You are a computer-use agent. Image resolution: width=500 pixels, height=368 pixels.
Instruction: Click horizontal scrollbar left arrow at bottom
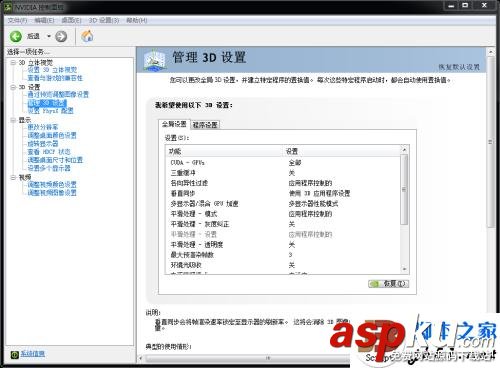coord(141,359)
